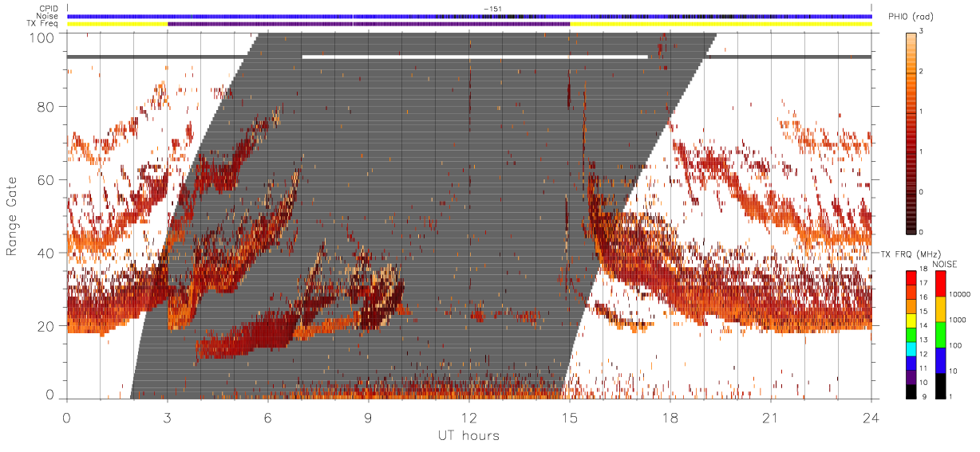Click the 15 tick on UT hours axis
This screenshot has width=980, height=452.
pyautogui.click(x=570, y=418)
